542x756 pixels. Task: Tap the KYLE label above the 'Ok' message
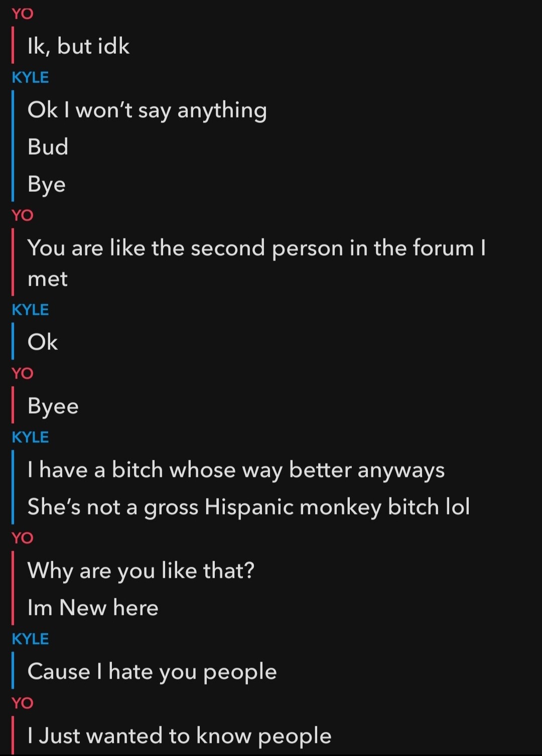tap(30, 310)
